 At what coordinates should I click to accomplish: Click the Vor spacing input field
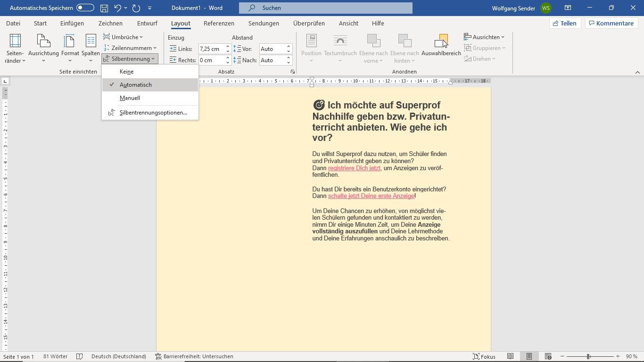pos(272,49)
